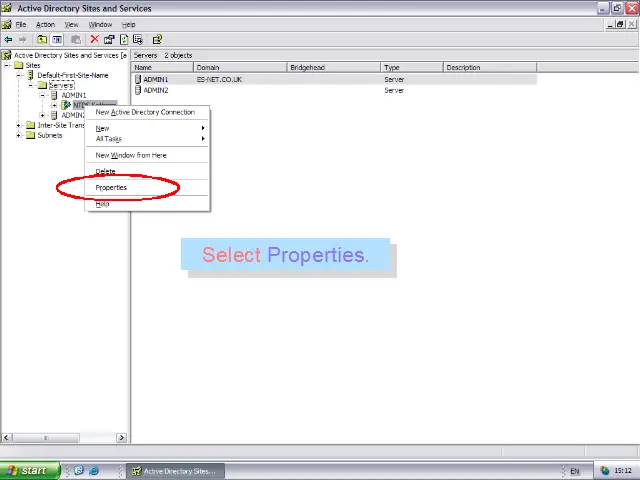Image resolution: width=640 pixels, height=480 pixels.
Task: Click the EN language indicator in taskbar
Action: 575,471
